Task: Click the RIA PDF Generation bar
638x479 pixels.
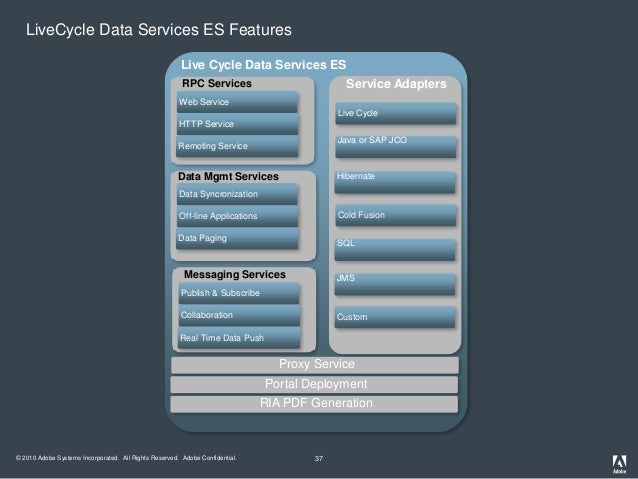Action: 314,404
